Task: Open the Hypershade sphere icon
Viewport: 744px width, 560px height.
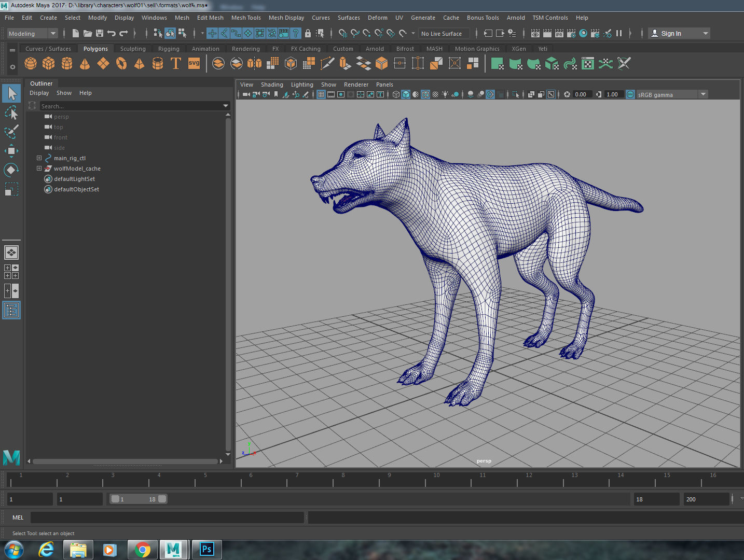Action: point(583,33)
